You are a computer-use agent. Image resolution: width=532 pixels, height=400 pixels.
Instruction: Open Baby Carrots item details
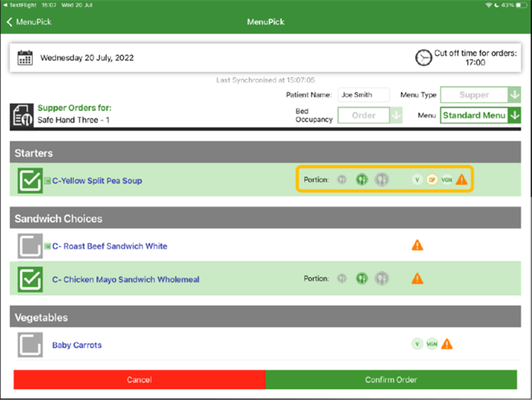pos(77,345)
